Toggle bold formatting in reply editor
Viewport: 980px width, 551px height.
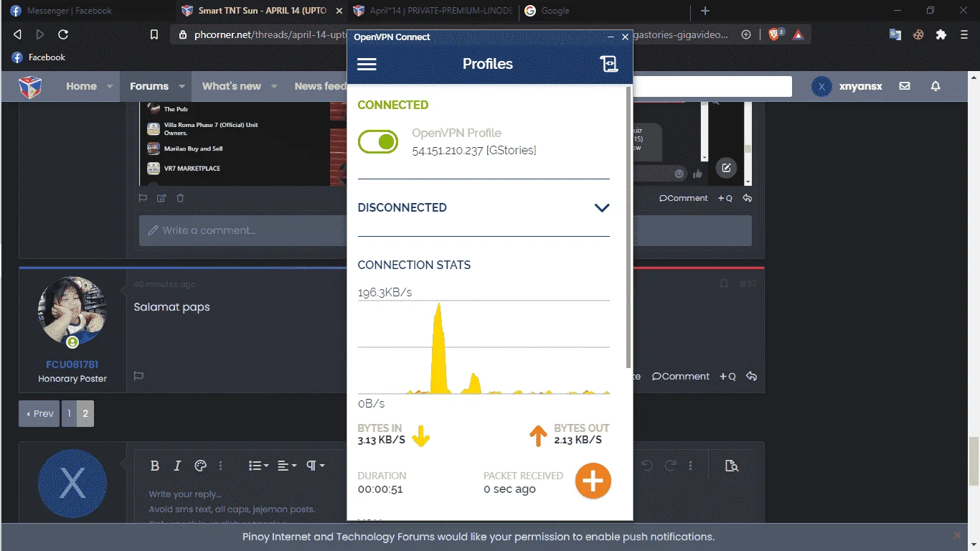(x=155, y=466)
